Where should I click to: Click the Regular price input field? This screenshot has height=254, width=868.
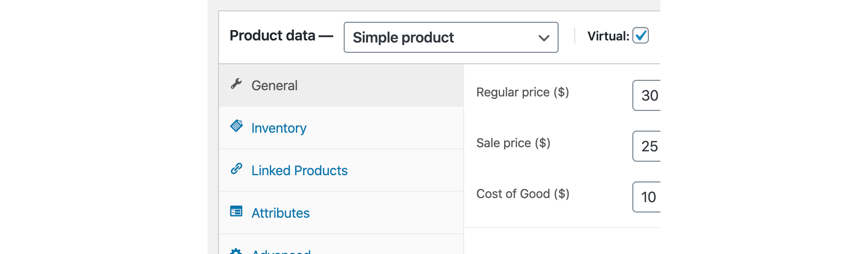647,95
